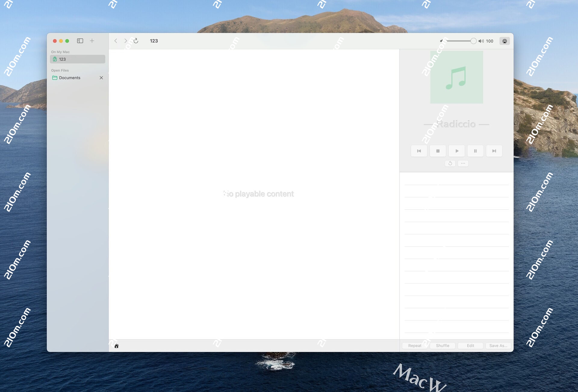This screenshot has width=578, height=392.
Task: Select the 123 playlist in the sidebar
Action: click(x=63, y=59)
